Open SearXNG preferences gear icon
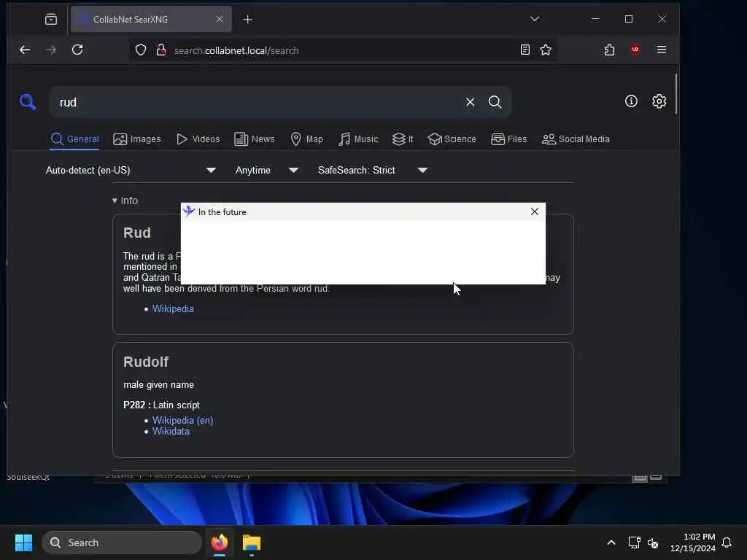 pyautogui.click(x=659, y=101)
